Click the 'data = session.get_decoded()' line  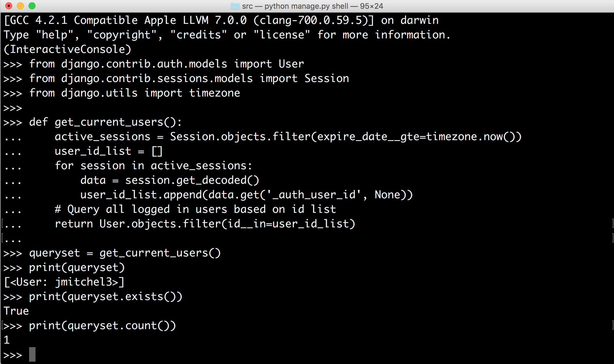170,180
